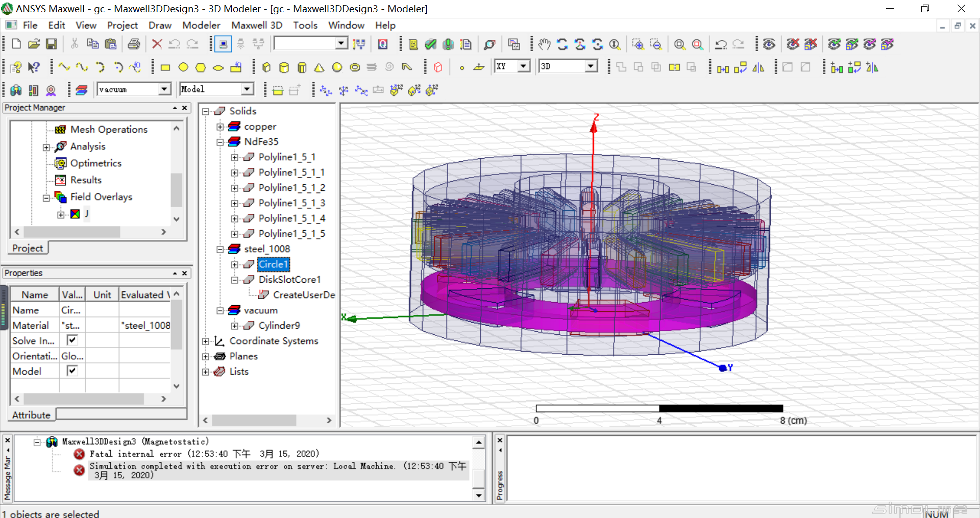Toggle the Model checkbox in Properties
Viewport: 980px width, 518px height.
click(72, 371)
